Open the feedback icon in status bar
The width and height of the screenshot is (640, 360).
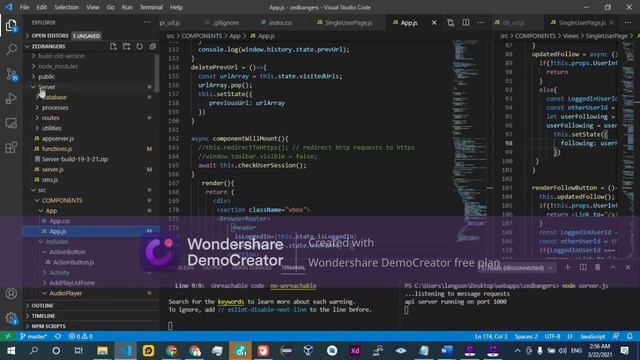click(x=616, y=336)
